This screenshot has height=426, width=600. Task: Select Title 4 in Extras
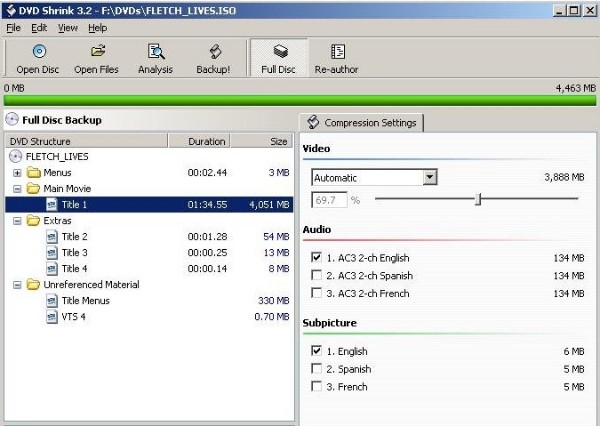(x=75, y=269)
